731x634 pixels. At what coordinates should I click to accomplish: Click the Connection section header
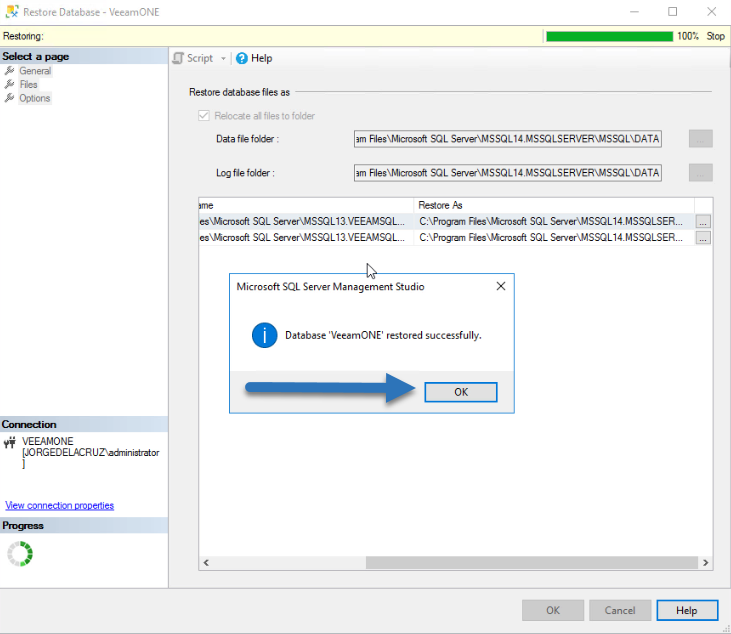84,424
